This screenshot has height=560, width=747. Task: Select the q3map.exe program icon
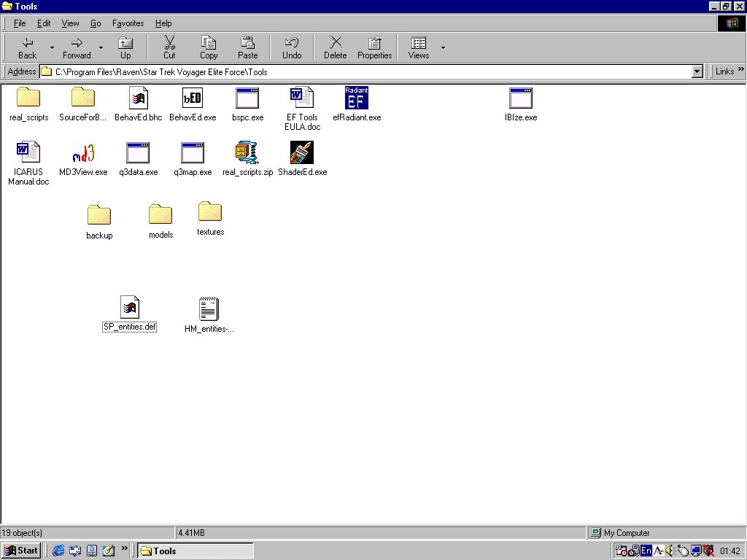coord(193,153)
